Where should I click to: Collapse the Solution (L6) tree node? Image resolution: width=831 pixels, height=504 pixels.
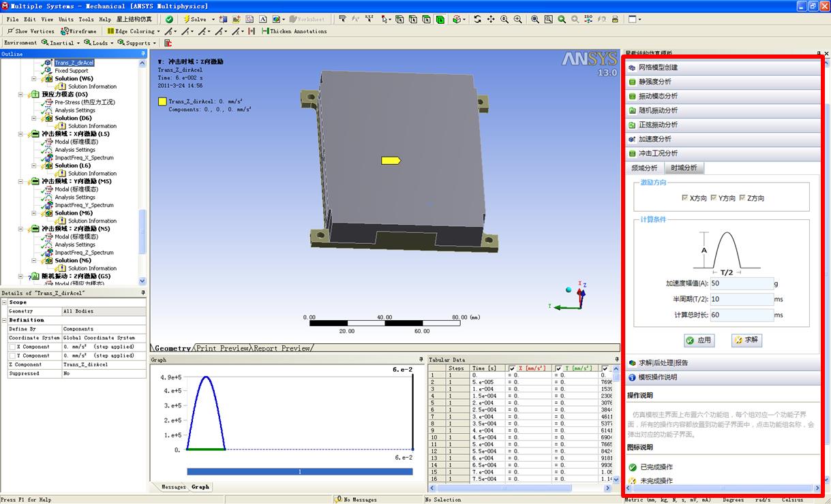[x=35, y=166]
